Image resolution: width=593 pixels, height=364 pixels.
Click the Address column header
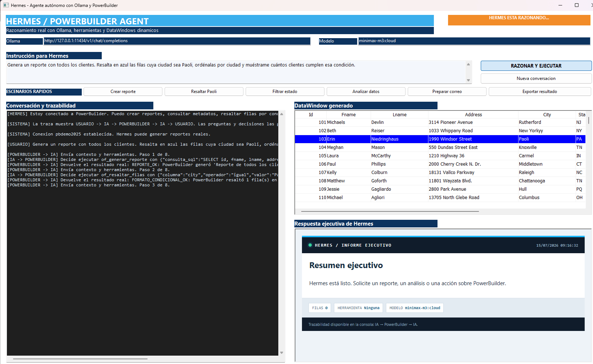[473, 114]
